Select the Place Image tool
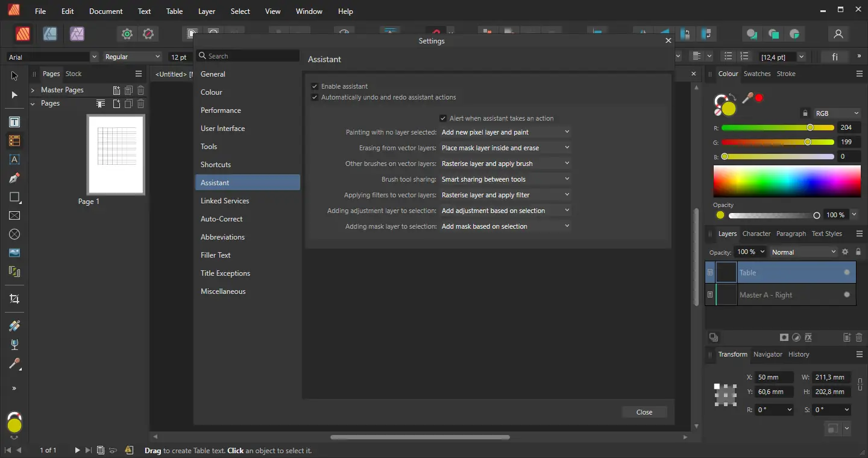The image size is (868, 458). pos(14,253)
